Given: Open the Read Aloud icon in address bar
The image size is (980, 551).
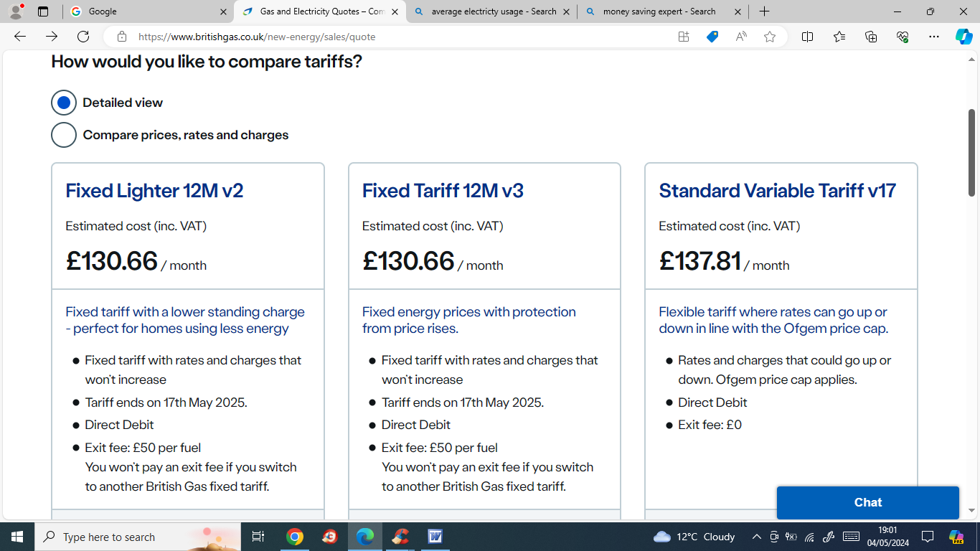Looking at the screenshot, I should click(x=741, y=37).
